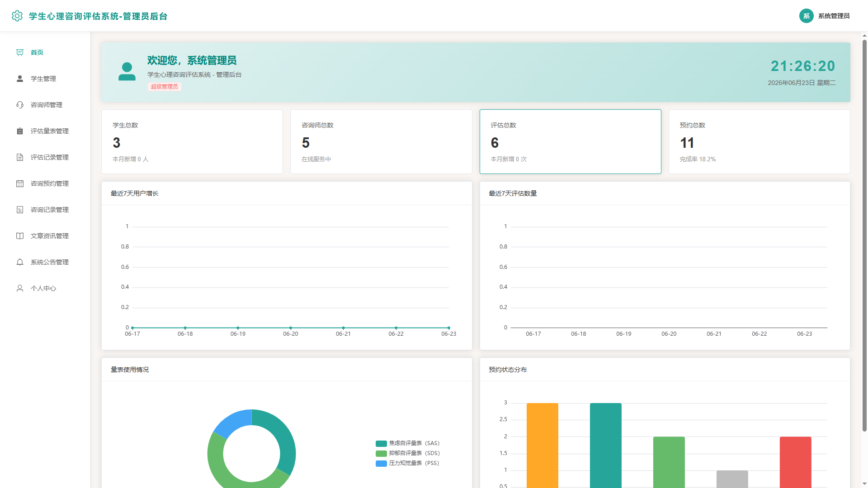Toggle 压力知觉量表 (PSS) legend entry

tap(407, 463)
